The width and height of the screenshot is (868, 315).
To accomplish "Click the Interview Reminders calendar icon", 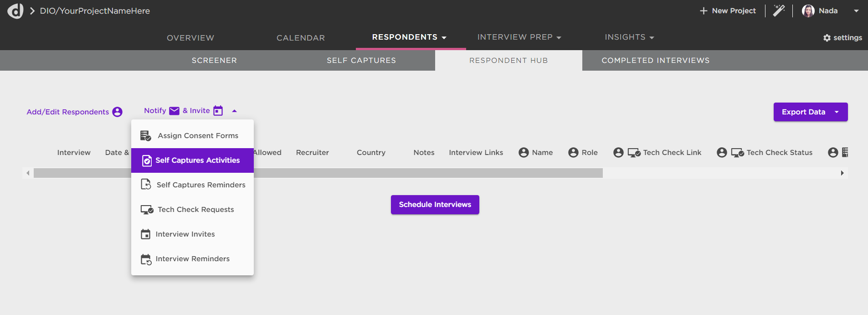I will point(146,259).
